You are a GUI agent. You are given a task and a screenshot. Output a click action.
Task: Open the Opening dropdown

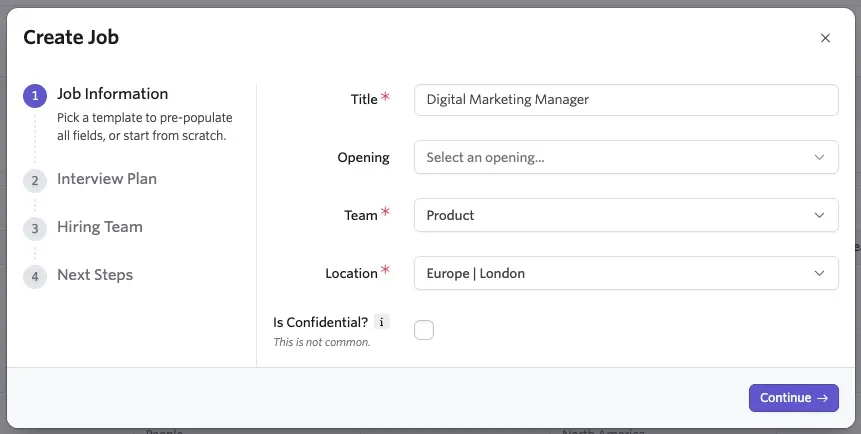[626, 157]
